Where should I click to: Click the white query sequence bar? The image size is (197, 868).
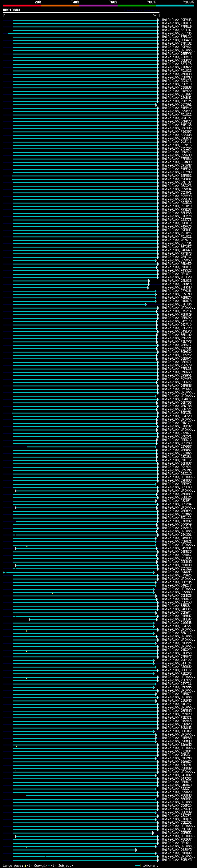pos(81,12)
